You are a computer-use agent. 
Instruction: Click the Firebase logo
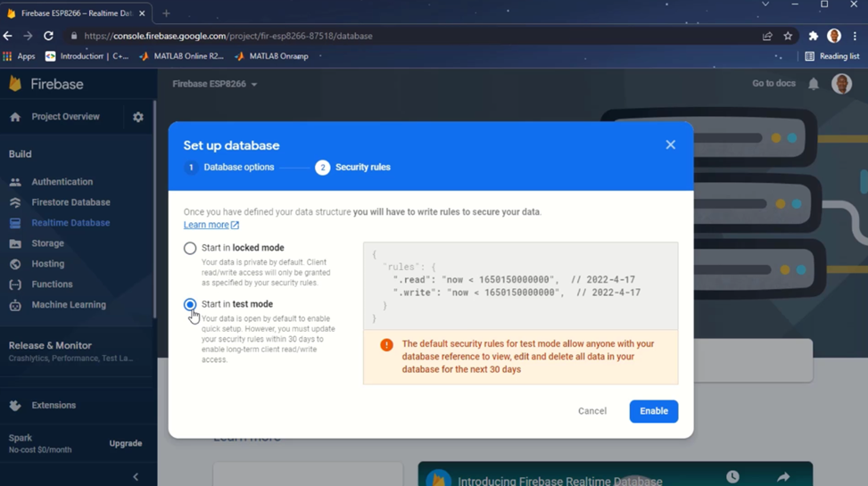click(x=46, y=84)
